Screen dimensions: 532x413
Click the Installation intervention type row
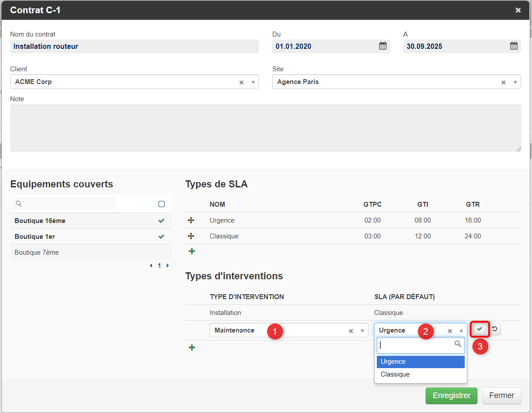[353, 313]
